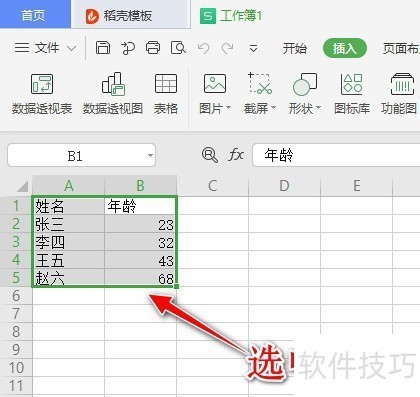Click the export to PDF icon

pyautogui.click(x=128, y=48)
